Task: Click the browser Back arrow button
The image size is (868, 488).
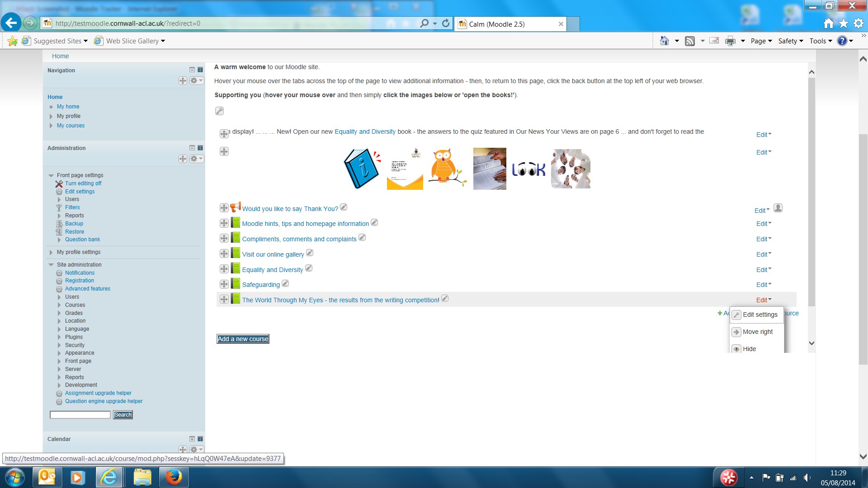Action: pyautogui.click(x=11, y=23)
